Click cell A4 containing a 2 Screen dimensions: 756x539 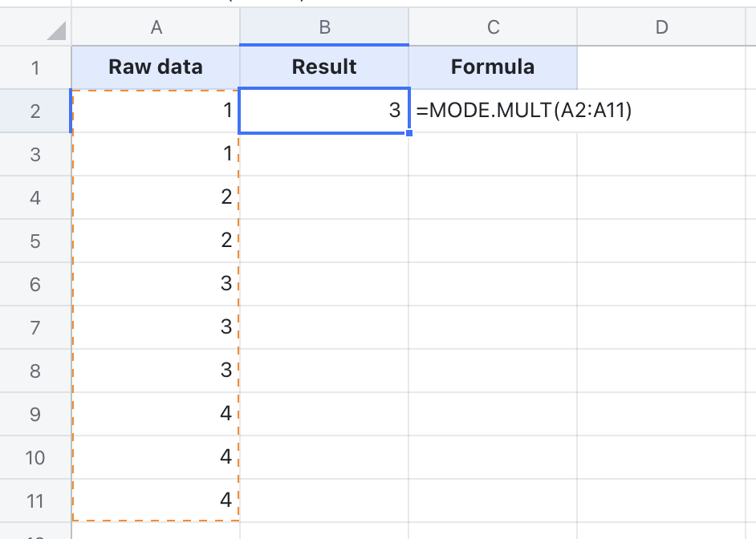155,197
